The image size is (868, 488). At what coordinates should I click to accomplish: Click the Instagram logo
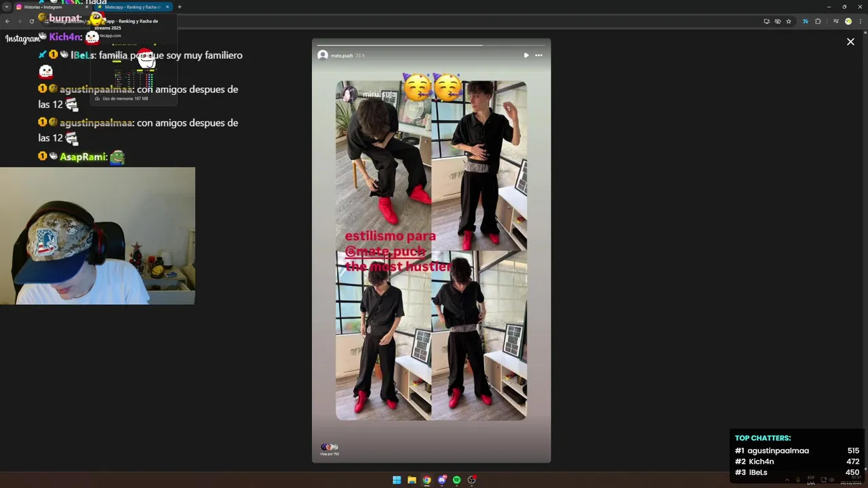(23, 39)
